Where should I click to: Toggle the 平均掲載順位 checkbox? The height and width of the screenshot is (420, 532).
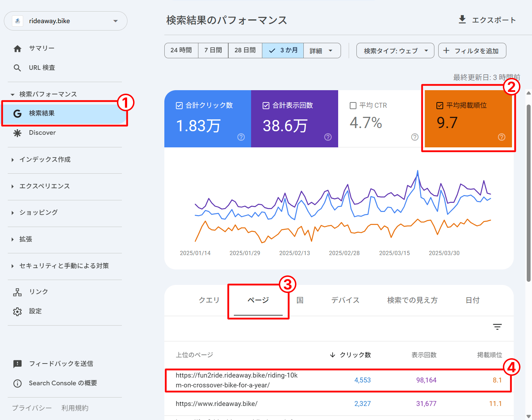point(440,106)
